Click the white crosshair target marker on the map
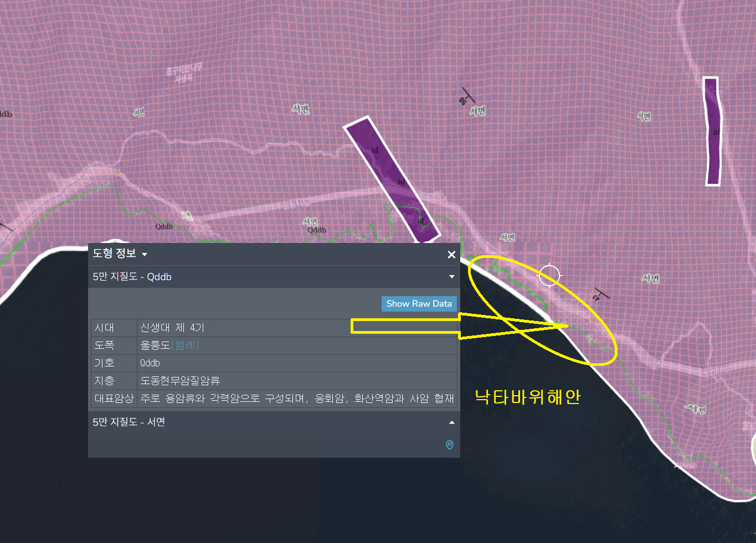The width and height of the screenshot is (756, 543). pos(549,275)
